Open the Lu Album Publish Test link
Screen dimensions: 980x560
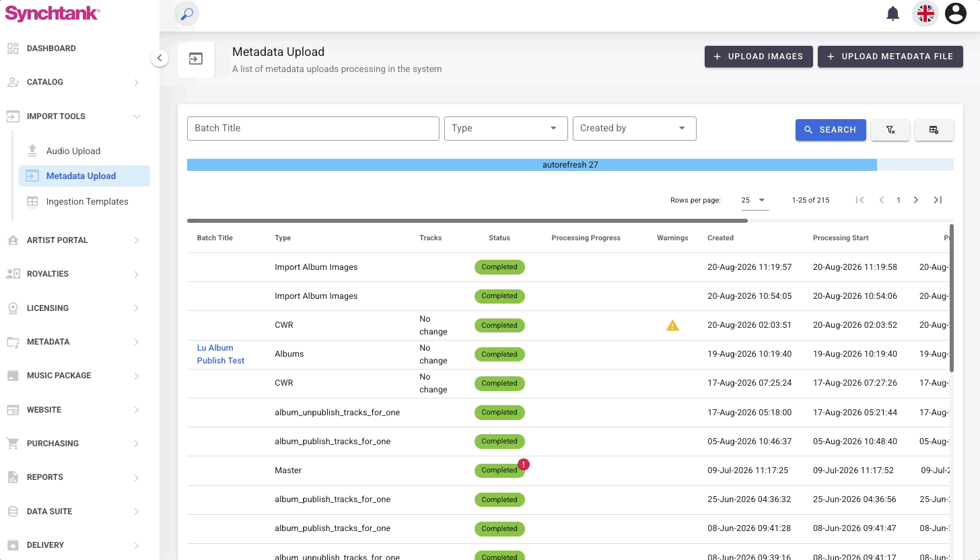click(x=220, y=354)
